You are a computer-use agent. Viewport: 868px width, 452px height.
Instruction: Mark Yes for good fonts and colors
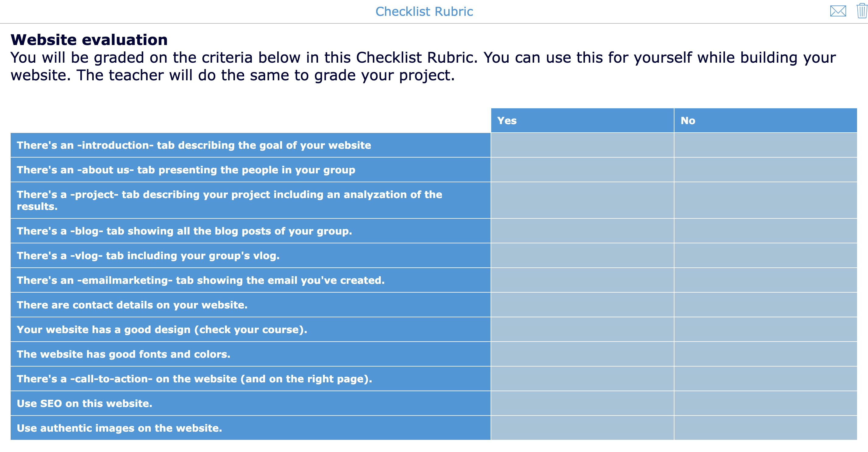pos(581,354)
